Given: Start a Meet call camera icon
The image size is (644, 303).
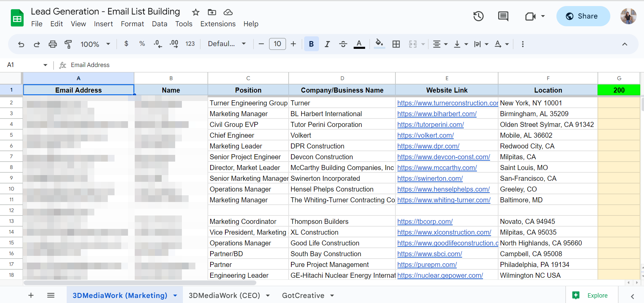Looking at the screenshot, I should 530,16.
